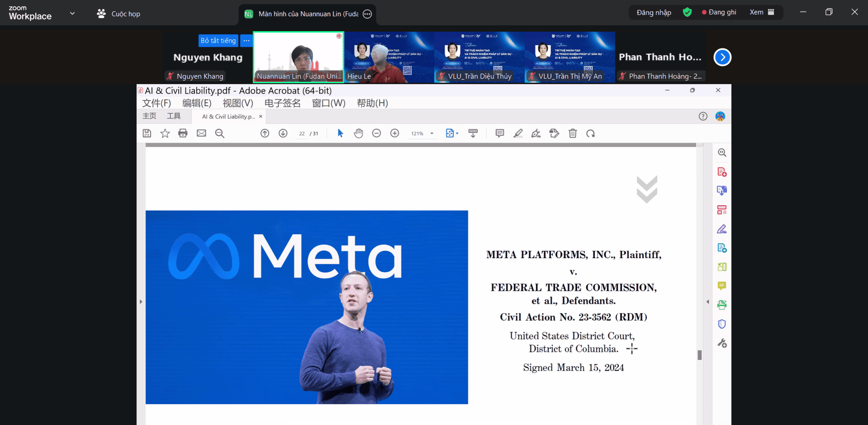Show next participants with the blue arrow

(x=722, y=57)
